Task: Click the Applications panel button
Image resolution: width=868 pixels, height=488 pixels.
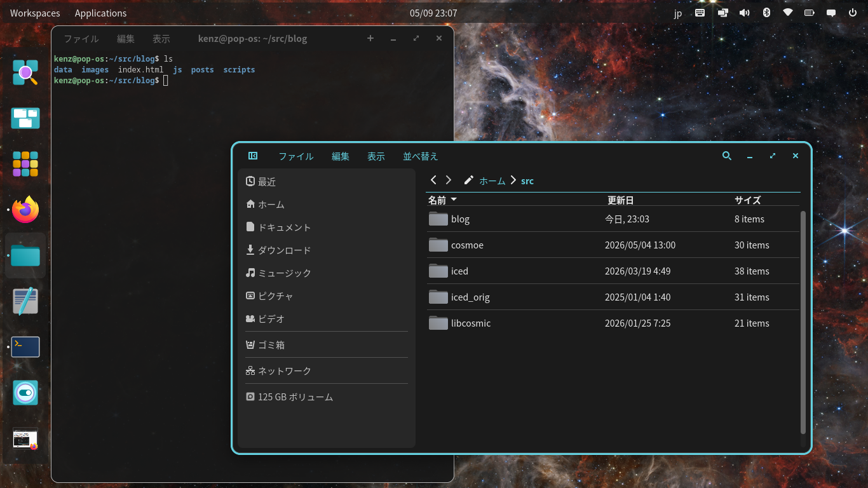Action: tap(100, 13)
